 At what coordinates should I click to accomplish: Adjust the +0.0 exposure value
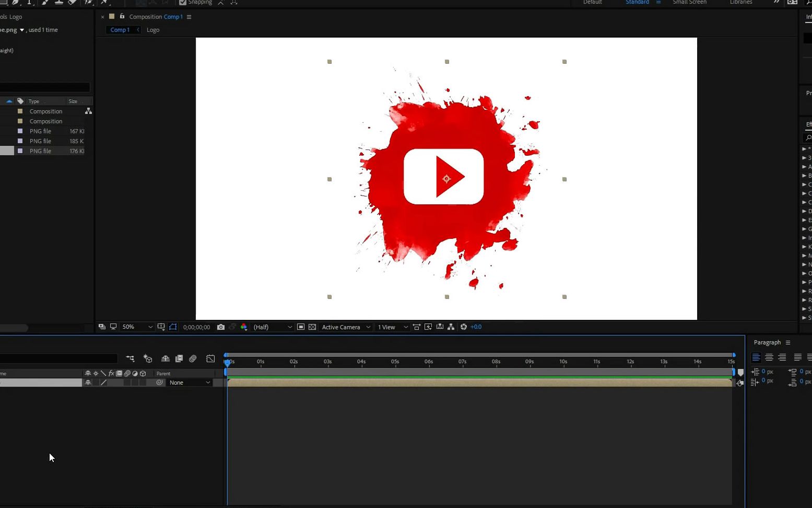click(x=476, y=327)
